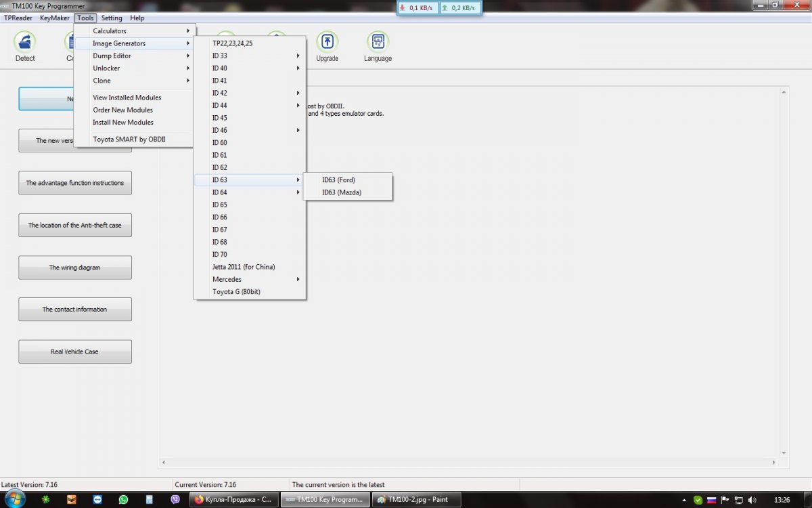Image resolution: width=812 pixels, height=508 pixels.
Task: Click The advantage function instructions button
Action: point(75,183)
